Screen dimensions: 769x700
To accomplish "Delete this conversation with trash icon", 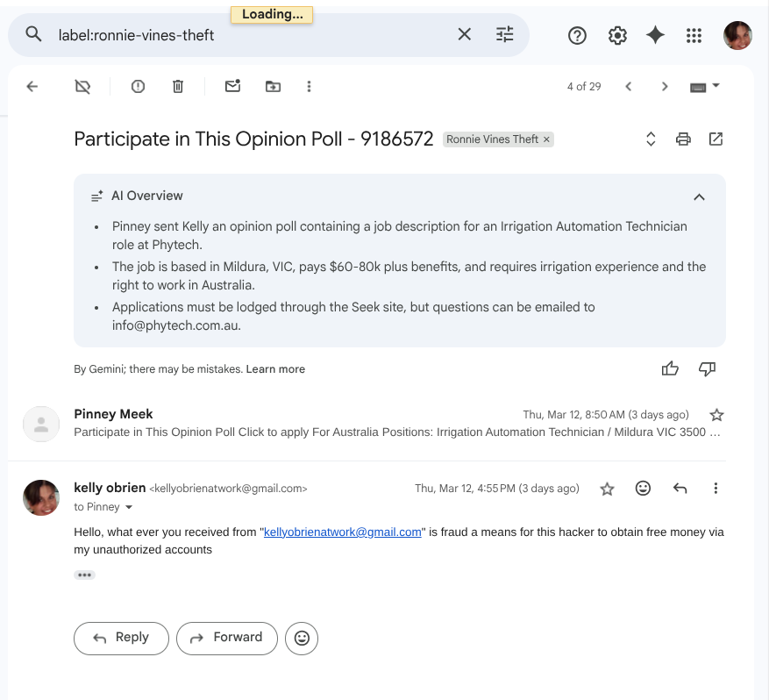I will [178, 86].
